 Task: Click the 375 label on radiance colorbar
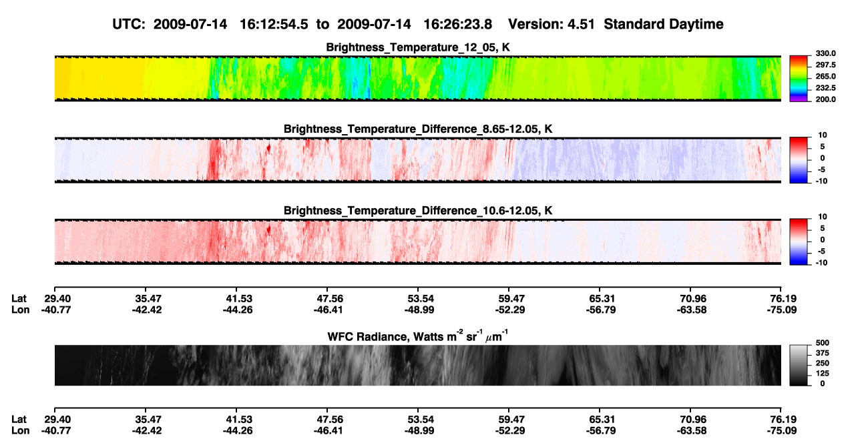(x=823, y=353)
